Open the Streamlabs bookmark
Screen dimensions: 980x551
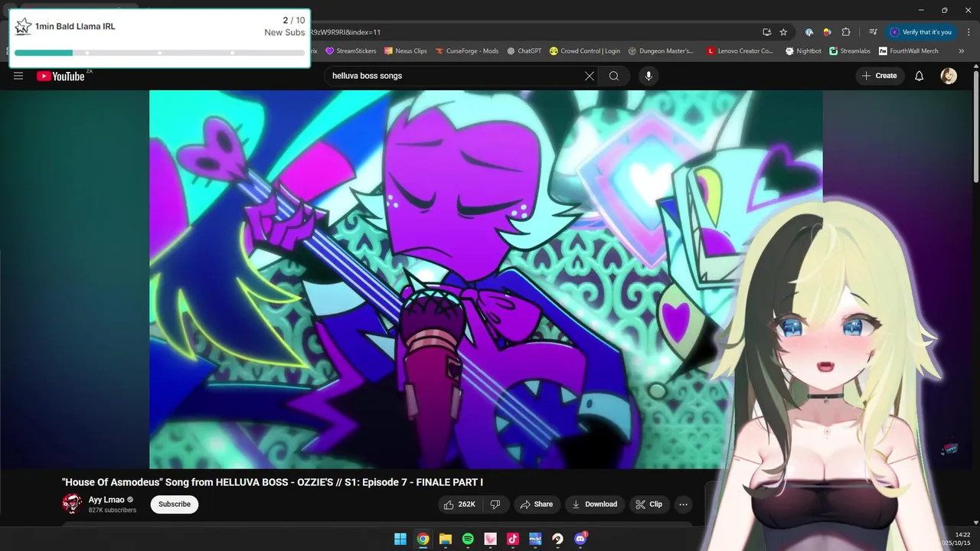[850, 51]
